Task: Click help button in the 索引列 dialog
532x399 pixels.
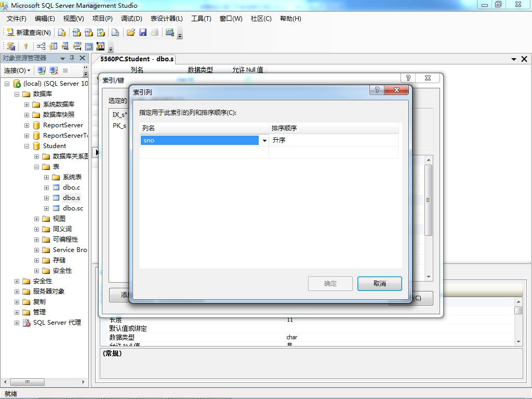Action: point(377,90)
